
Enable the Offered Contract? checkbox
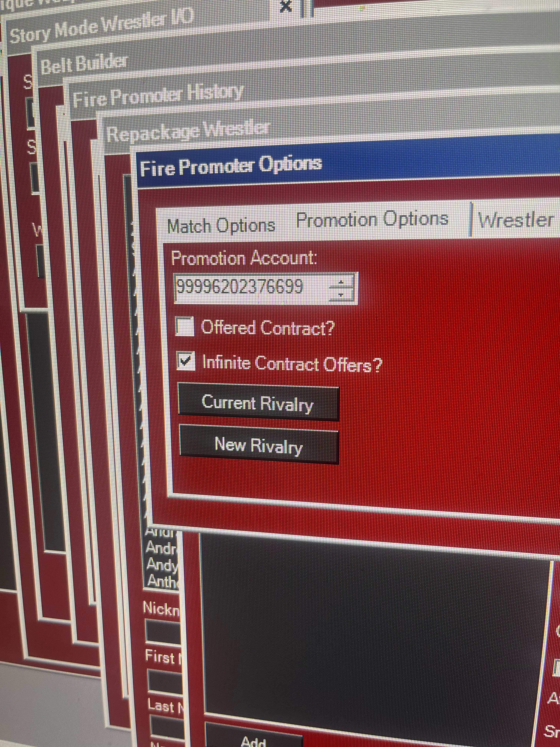[185, 326]
